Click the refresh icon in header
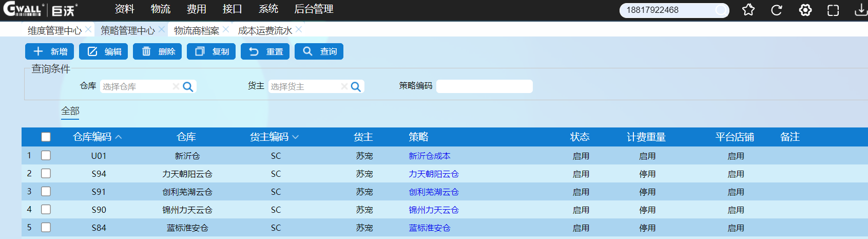 (777, 10)
